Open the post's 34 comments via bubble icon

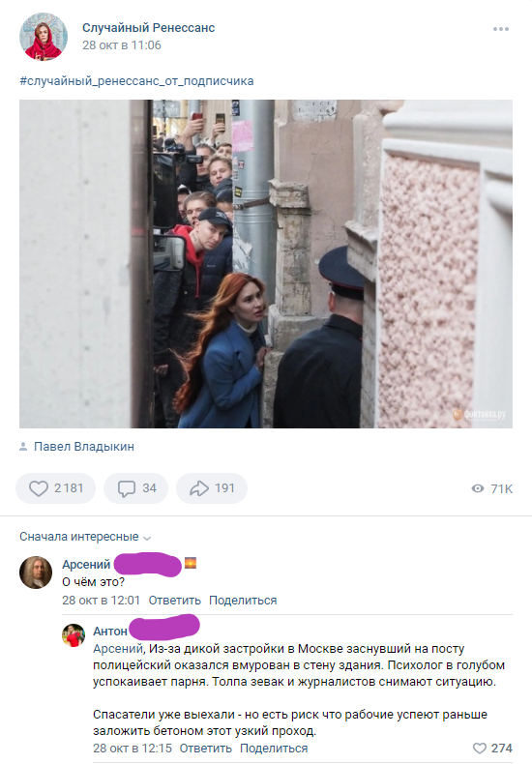coord(136,488)
